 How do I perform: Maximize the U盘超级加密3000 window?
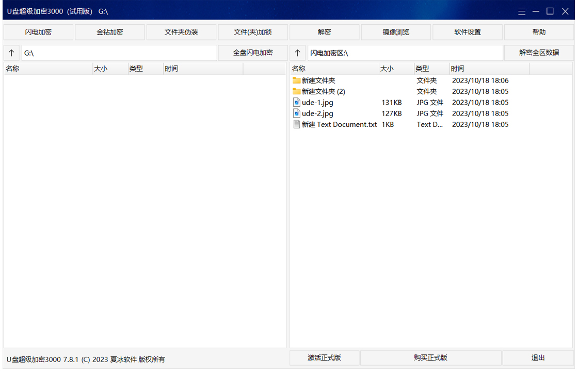550,11
